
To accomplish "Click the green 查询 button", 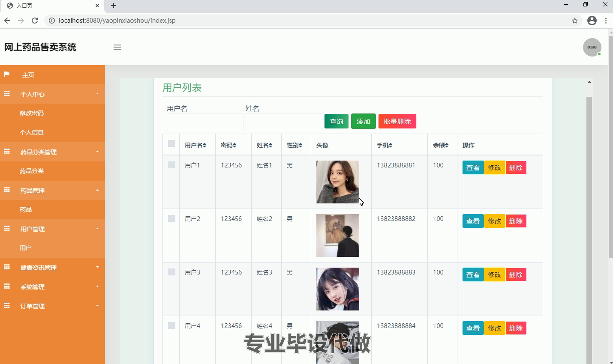I will (337, 121).
